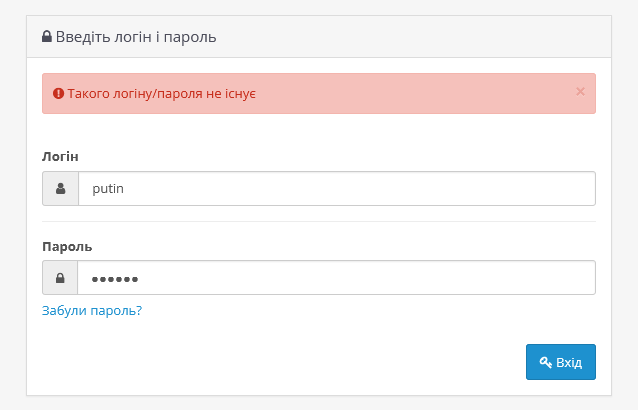The height and width of the screenshot is (410, 638).
Task: Click the header title Введіть логін і пароль
Action: (136, 37)
